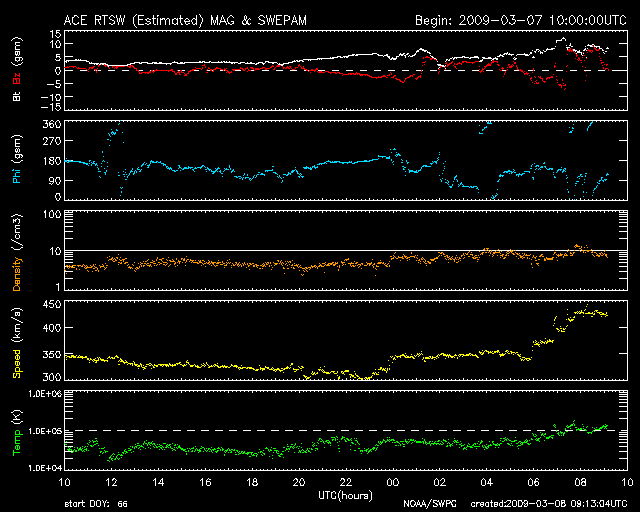The height and width of the screenshot is (512, 640).
Task: Click the green 'Temp (K)' axis label
Action: pyautogui.click(x=17, y=432)
